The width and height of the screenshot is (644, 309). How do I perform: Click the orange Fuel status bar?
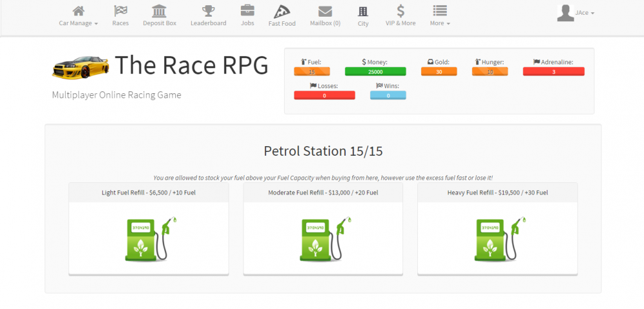[x=312, y=71]
